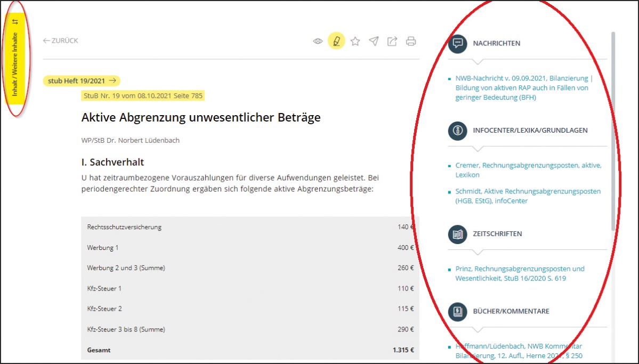639x364 pixels.
Task: Open Cremer Rechnungsabgrenzungsposten Lexikon entry
Action: pyautogui.click(x=528, y=170)
